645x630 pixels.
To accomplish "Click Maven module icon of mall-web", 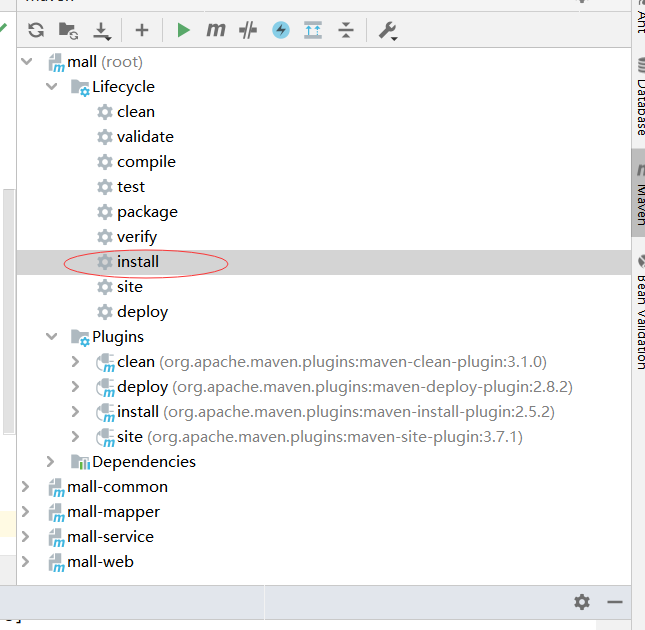I will click(x=56, y=563).
